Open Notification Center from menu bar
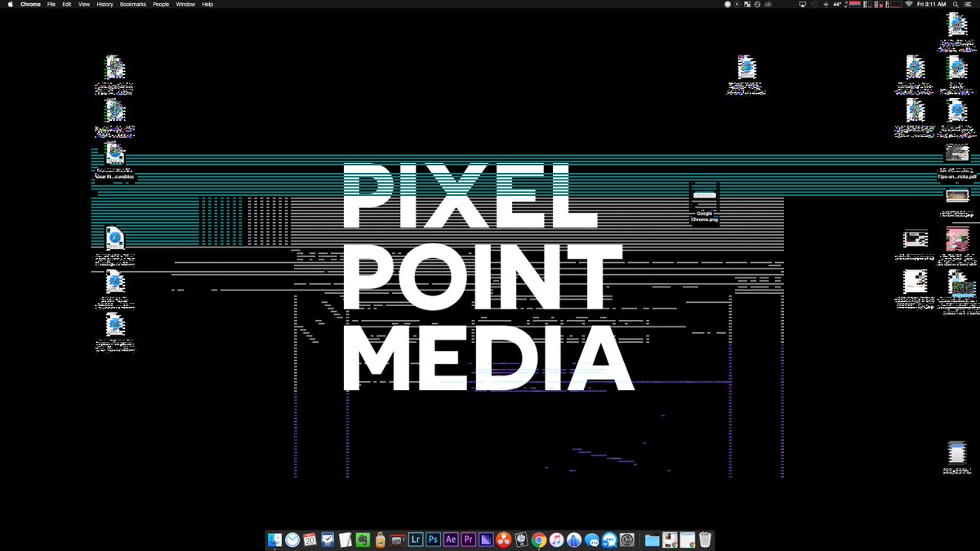The image size is (980, 551). [x=968, y=4]
